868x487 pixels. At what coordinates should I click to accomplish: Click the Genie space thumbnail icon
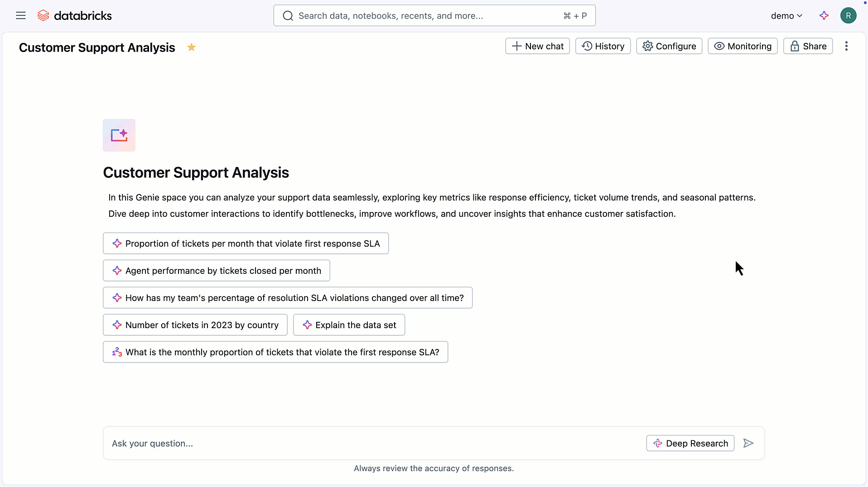click(x=119, y=135)
